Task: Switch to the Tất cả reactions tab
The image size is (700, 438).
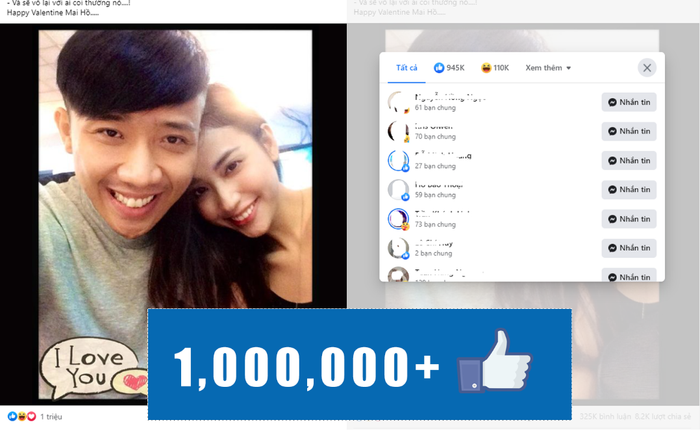Action: (406, 68)
